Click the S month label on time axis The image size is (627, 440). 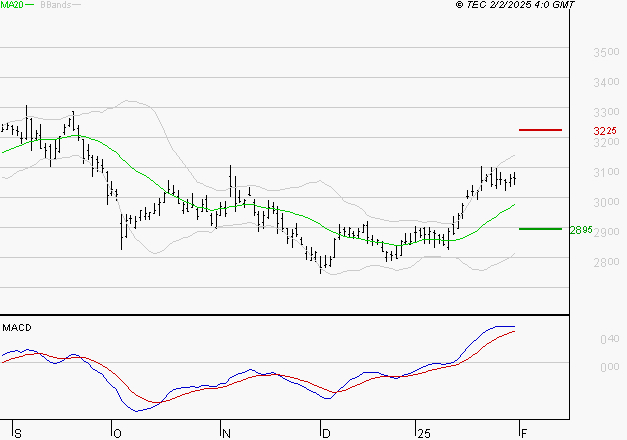coord(18,433)
